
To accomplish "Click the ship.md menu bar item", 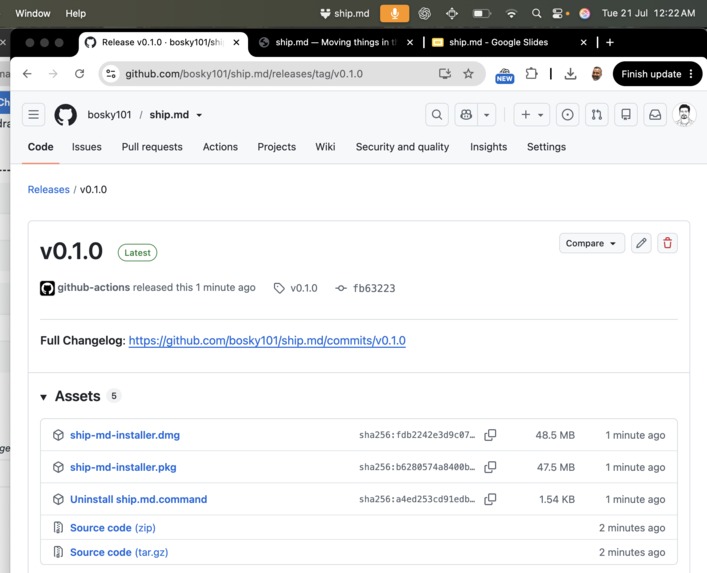I will (x=344, y=14).
